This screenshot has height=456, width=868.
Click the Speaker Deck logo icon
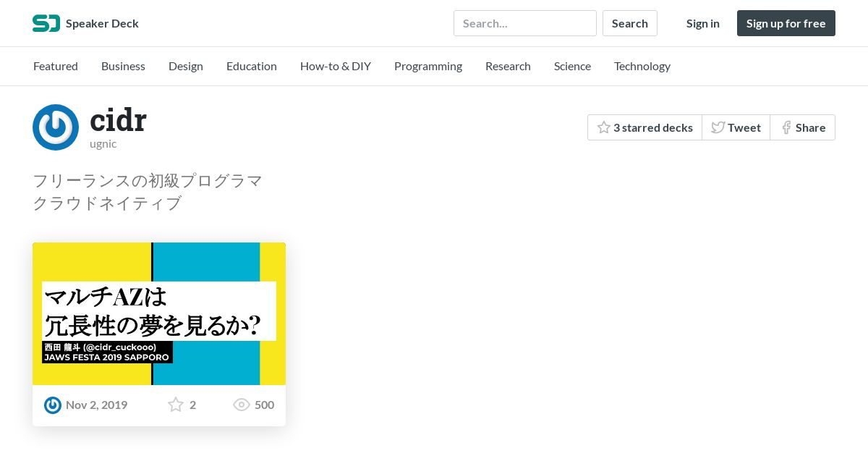[x=46, y=23]
